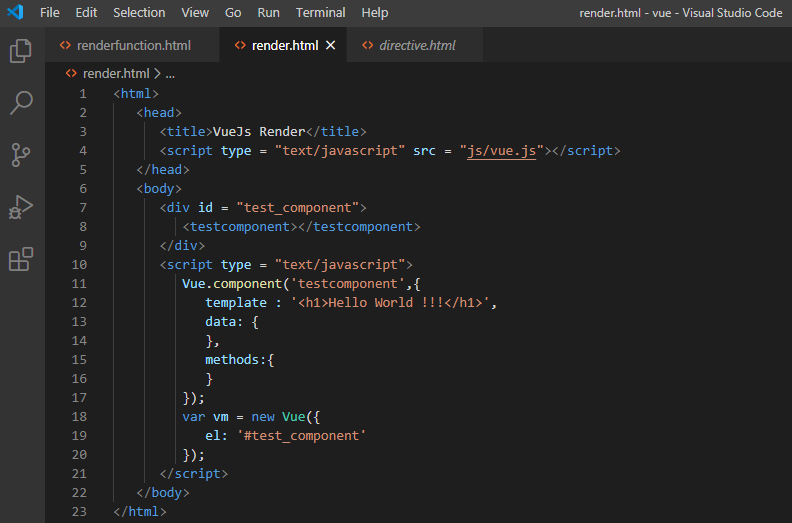Click the closing script tag on line 21
This screenshot has height=523, width=792.
point(193,473)
